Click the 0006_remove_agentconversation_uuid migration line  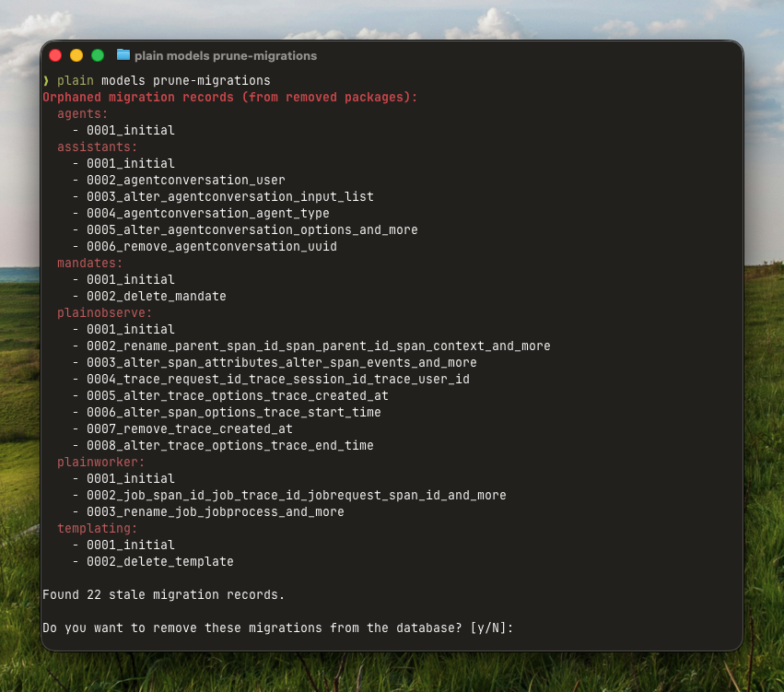click(x=211, y=247)
